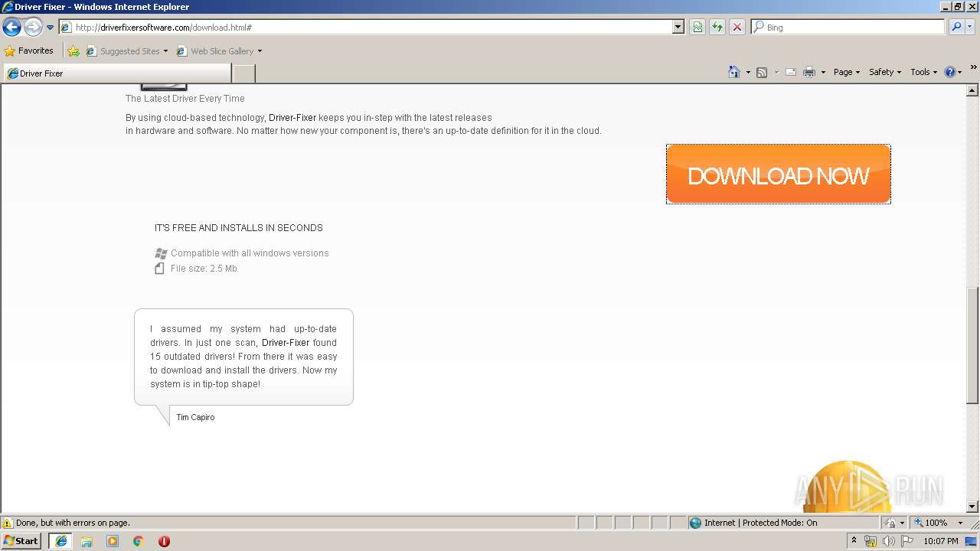Click the scrollbar down arrow
This screenshot has height=551, width=980.
972,507
